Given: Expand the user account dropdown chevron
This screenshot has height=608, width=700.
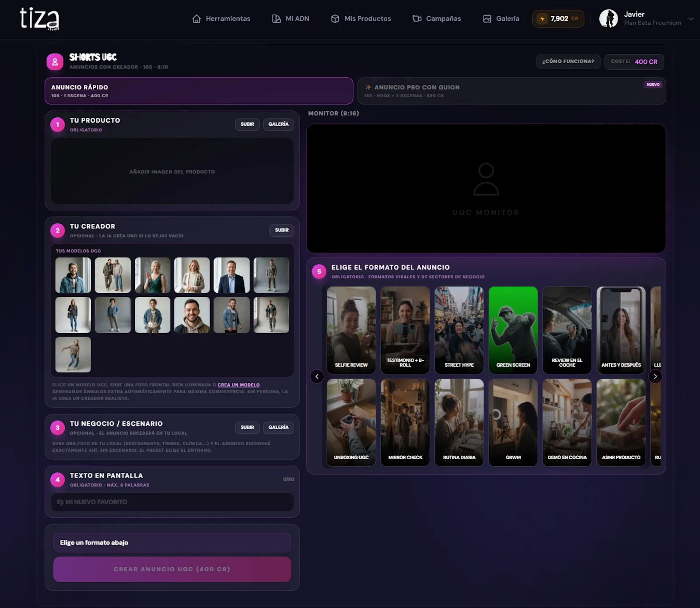Looking at the screenshot, I should [x=691, y=19].
